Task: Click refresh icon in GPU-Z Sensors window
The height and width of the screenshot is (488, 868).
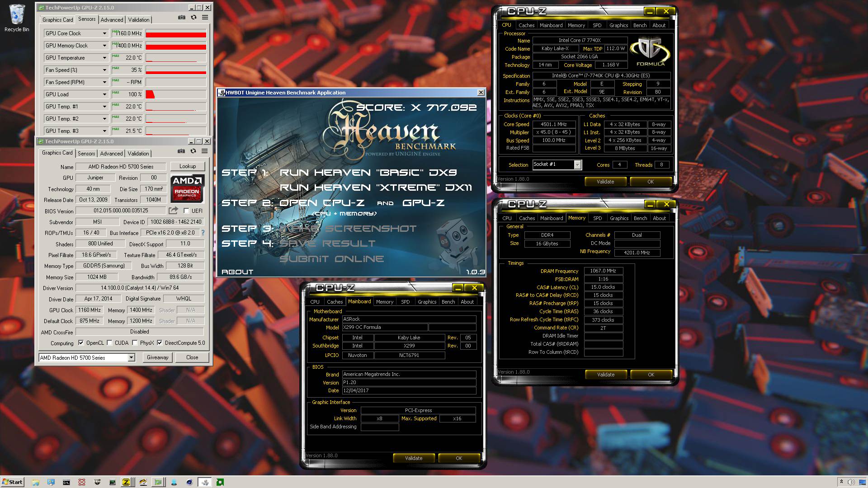Action: click(x=193, y=17)
